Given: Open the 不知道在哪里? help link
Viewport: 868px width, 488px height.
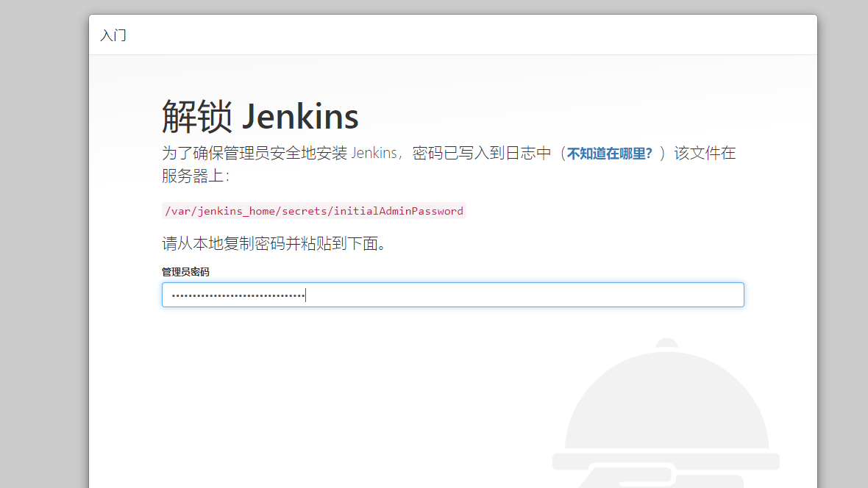Looking at the screenshot, I should [609, 154].
